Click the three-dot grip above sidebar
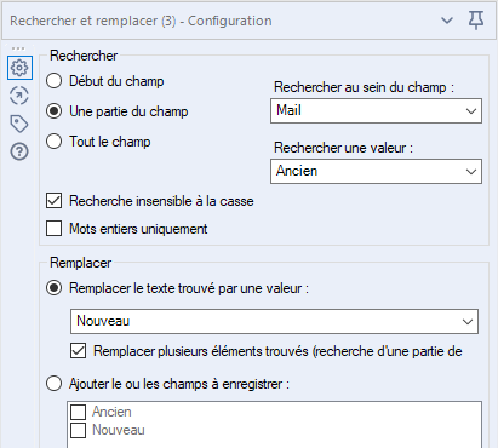Viewport: 498px width, 448px height. [18, 48]
